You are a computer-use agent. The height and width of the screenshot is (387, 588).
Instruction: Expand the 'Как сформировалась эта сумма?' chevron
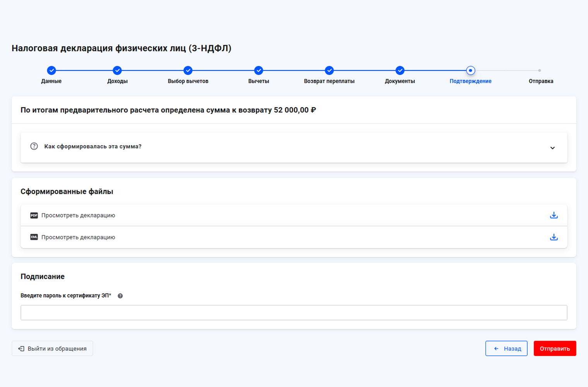click(552, 148)
